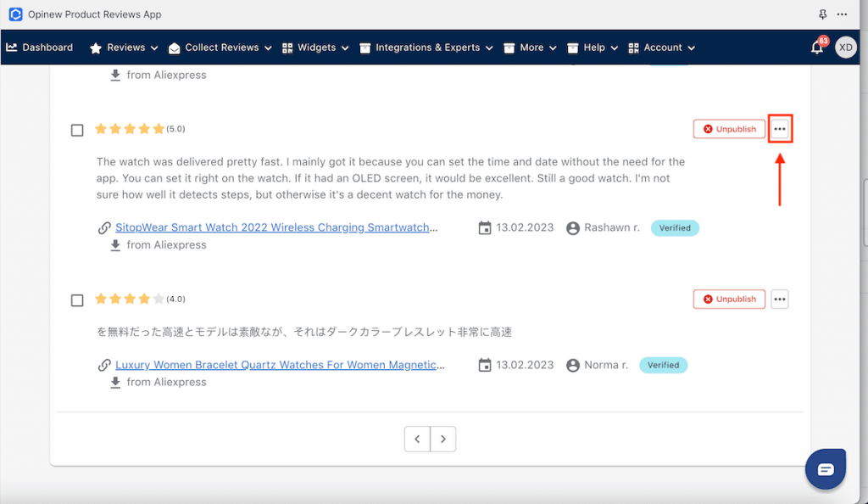Unpublish the Rashawn r. review
The image size is (868, 504).
click(729, 129)
